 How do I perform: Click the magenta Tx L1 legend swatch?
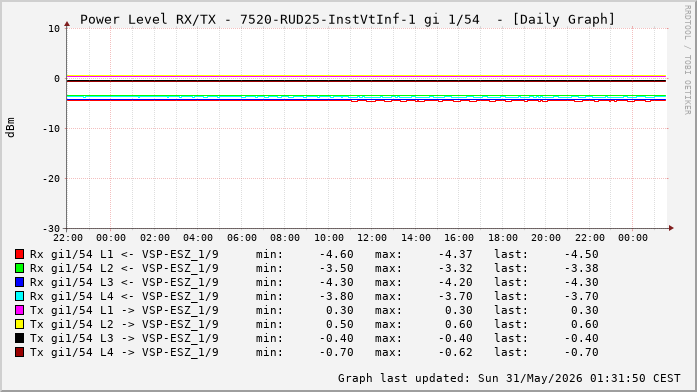click(x=19, y=310)
